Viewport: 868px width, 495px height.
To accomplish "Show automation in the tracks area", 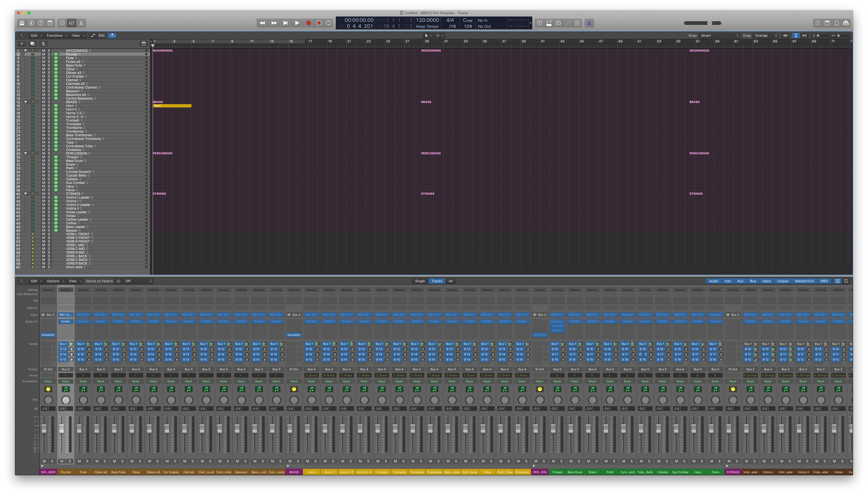I will click(93, 35).
